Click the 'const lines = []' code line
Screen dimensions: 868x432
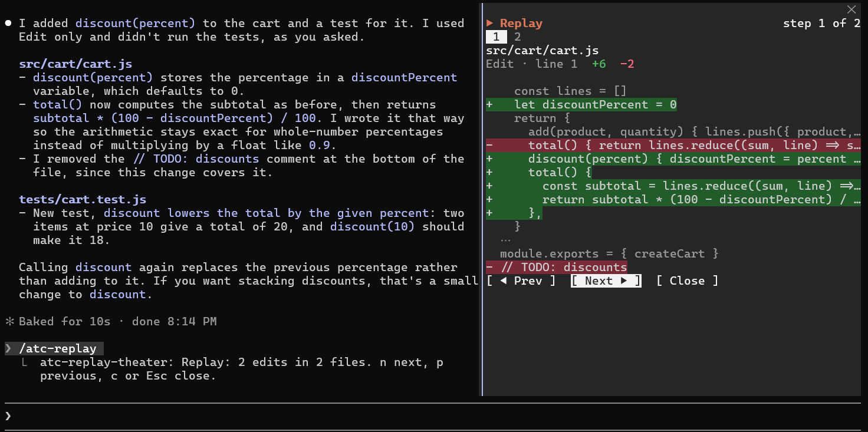[570, 91]
